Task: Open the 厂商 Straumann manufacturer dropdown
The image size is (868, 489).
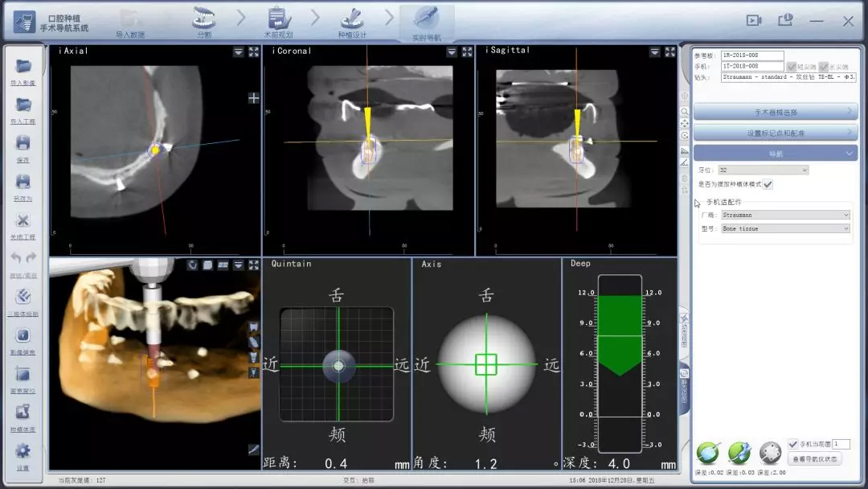Action: tap(784, 215)
